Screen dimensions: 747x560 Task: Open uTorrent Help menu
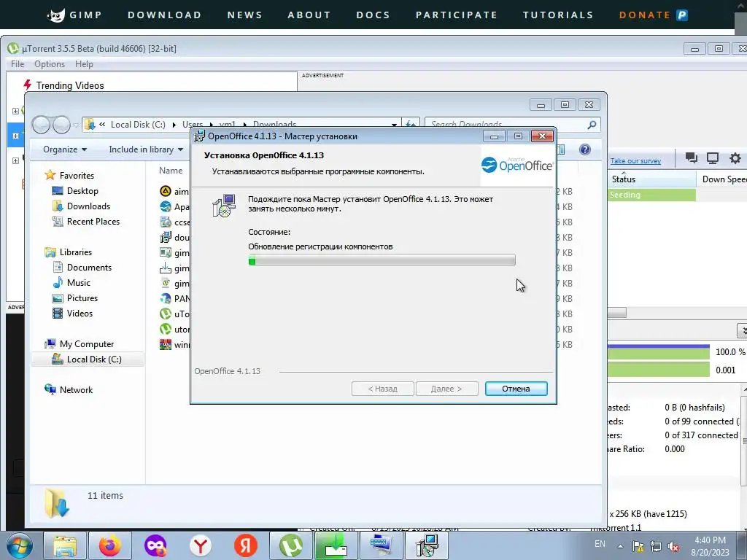coord(84,64)
